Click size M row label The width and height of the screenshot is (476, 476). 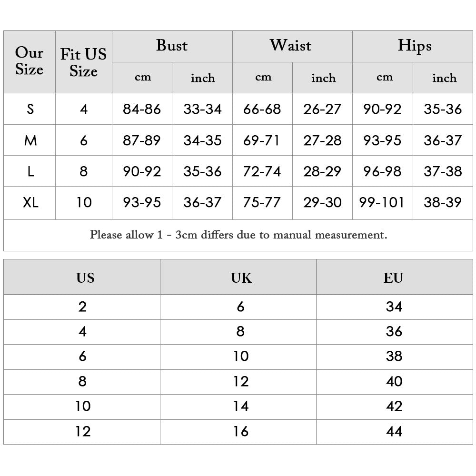pos(30,140)
